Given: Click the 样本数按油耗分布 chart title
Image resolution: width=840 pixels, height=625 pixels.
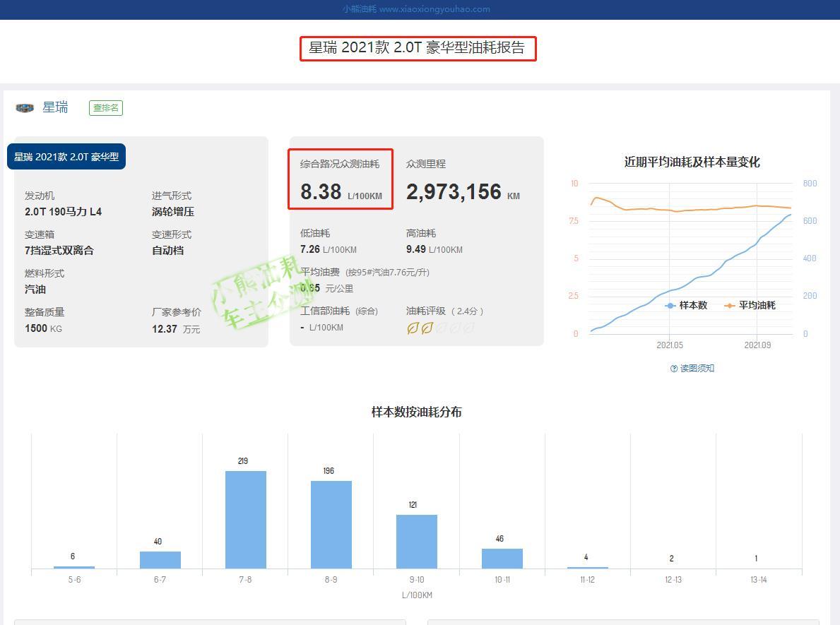Looking at the screenshot, I should 417,412.
